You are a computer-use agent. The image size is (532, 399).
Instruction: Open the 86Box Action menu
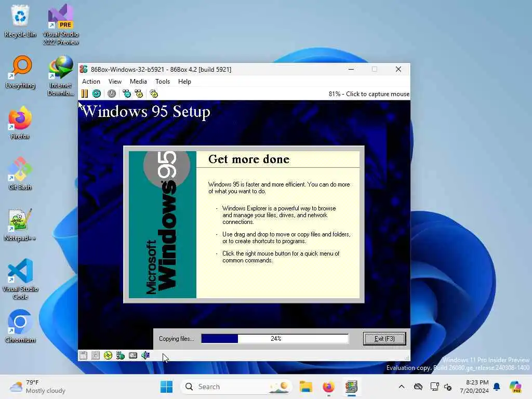pos(91,82)
